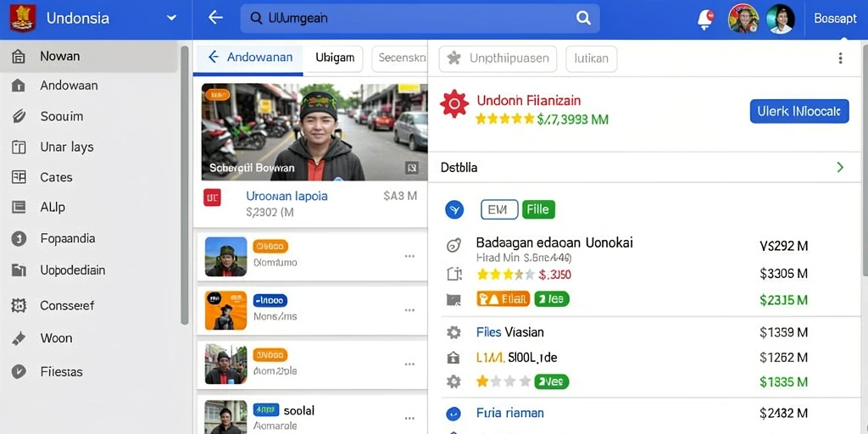Image resolution: width=868 pixels, height=434 pixels.
Task: Click the Unpthiipuasen button
Action: click(498, 58)
